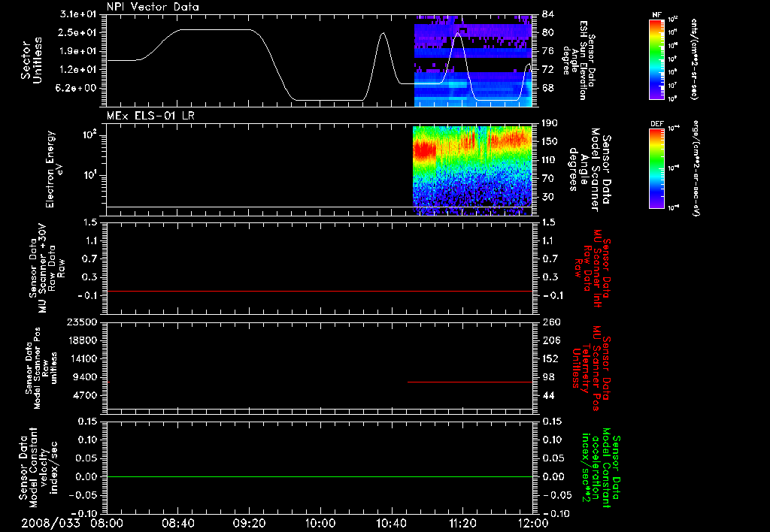Click the 18800 scanner position tick
770x532 pixels.
pos(81,340)
